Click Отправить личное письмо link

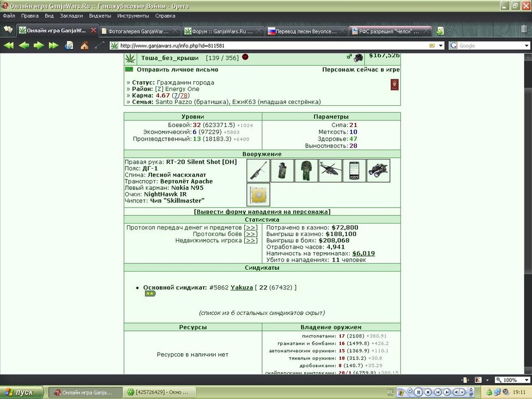click(177, 70)
